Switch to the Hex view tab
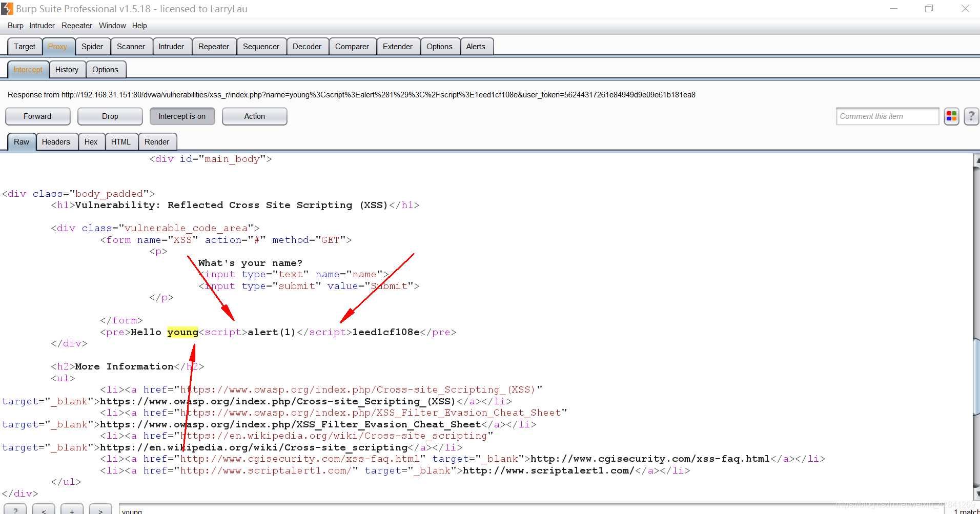The height and width of the screenshot is (514, 980). (91, 142)
